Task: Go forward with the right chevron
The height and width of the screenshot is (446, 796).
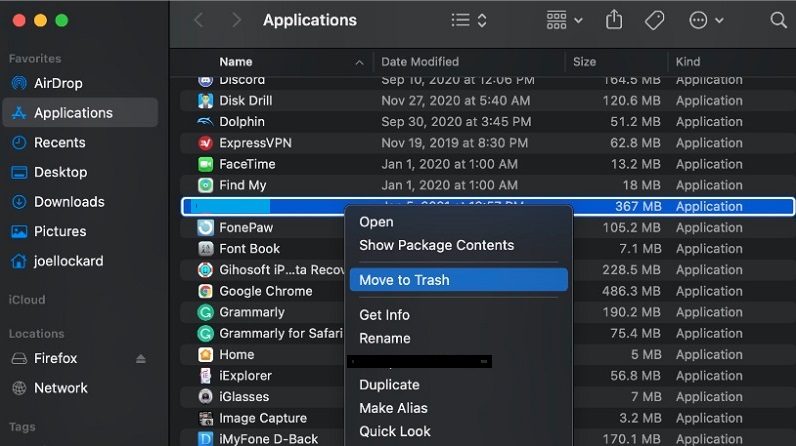Action: point(236,20)
